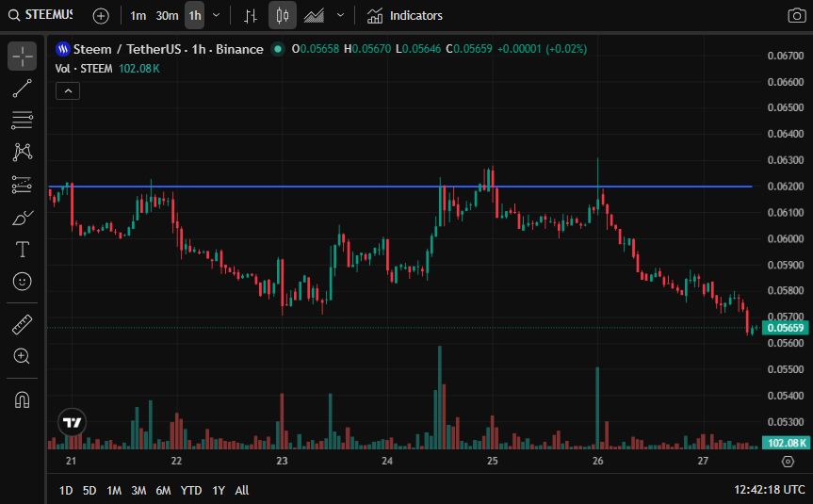Set the date range to YTD
The image size is (813, 504).
[x=191, y=490]
